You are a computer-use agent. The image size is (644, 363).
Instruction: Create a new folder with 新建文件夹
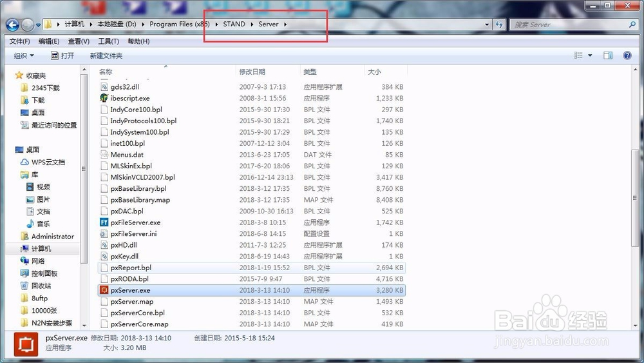106,55
